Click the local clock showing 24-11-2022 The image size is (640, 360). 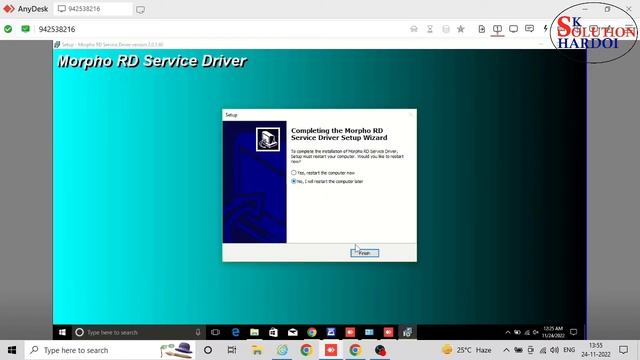pyautogui.click(x=596, y=350)
